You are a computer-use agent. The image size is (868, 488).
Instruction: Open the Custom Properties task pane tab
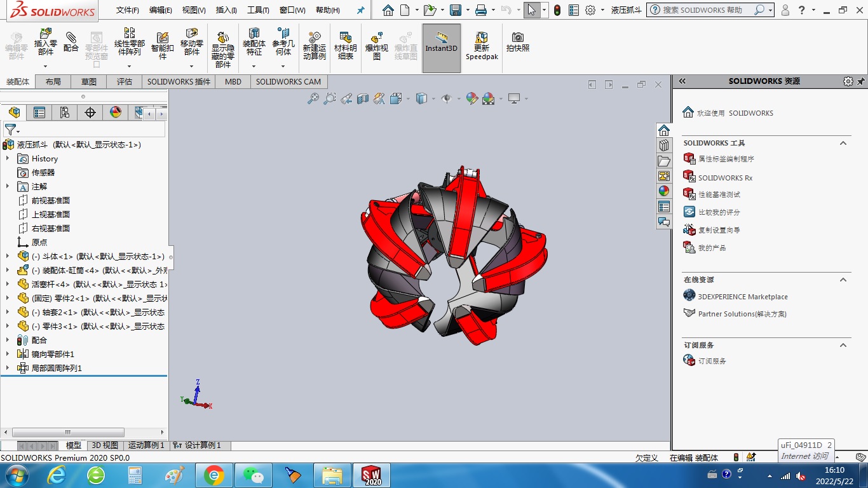pos(664,207)
